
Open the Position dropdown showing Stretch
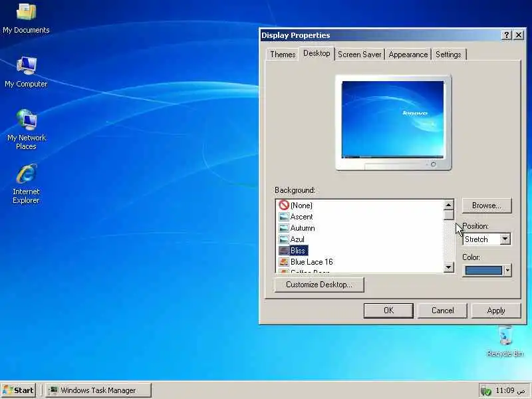(487, 239)
